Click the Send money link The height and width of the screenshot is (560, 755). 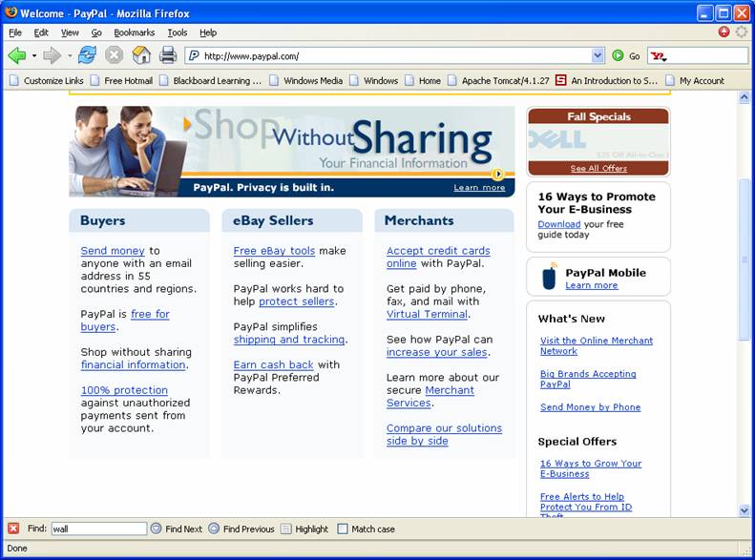113,251
